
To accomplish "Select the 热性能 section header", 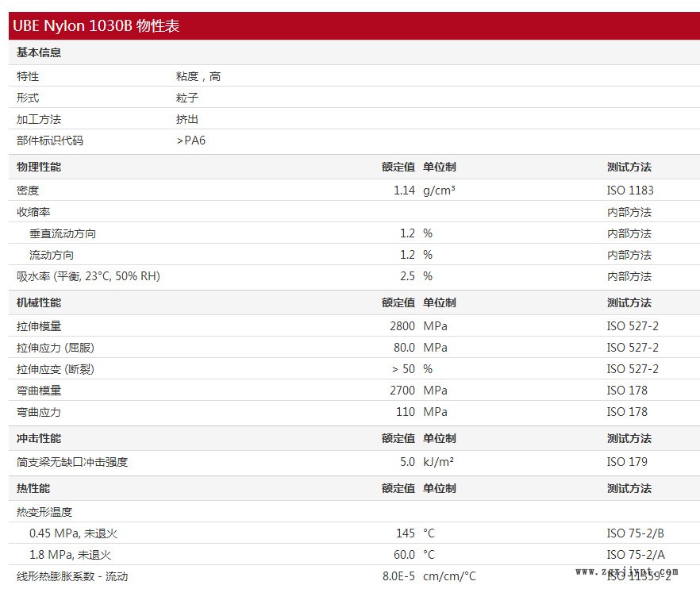I will pyautogui.click(x=33, y=488).
